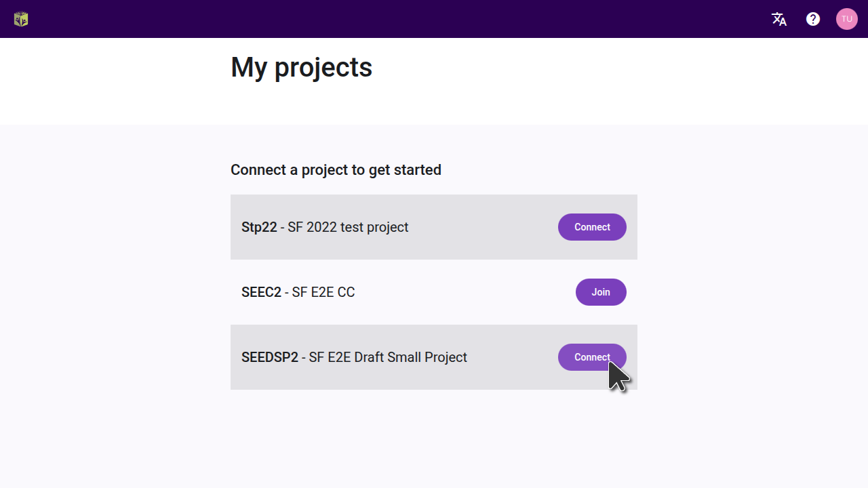
Task: Join the SEEC2 project
Action: click(x=601, y=292)
